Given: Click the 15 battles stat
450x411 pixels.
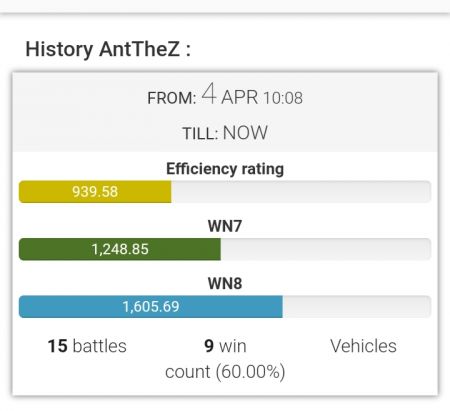Looking at the screenshot, I should (87, 346).
